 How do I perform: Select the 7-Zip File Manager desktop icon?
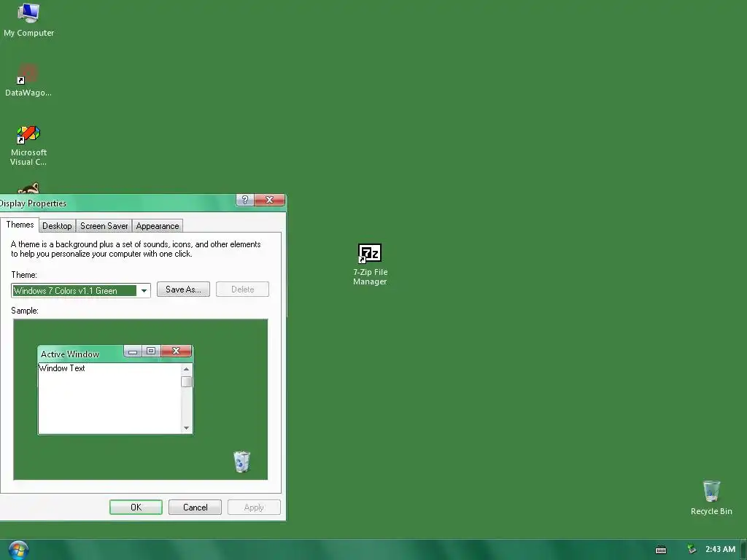(x=370, y=264)
